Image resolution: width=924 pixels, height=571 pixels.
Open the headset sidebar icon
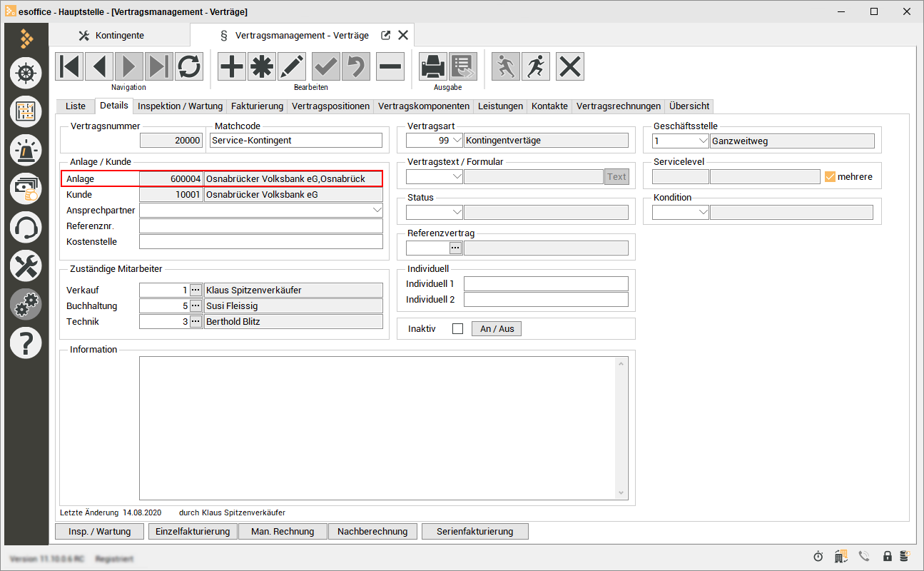(26, 228)
